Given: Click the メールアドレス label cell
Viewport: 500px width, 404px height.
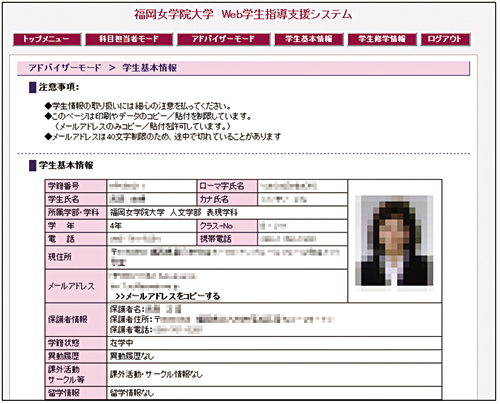Looking at the screenshot, I should [76, 286].
